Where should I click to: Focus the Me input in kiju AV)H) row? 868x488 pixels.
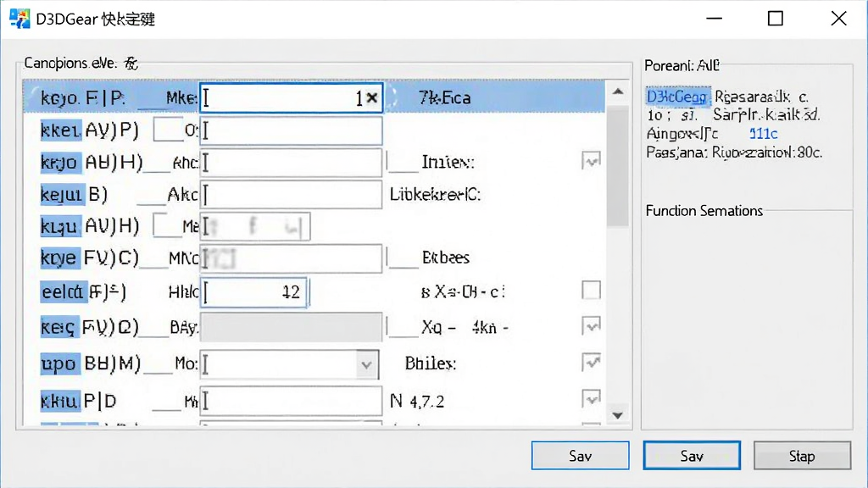tap(255, 226)
